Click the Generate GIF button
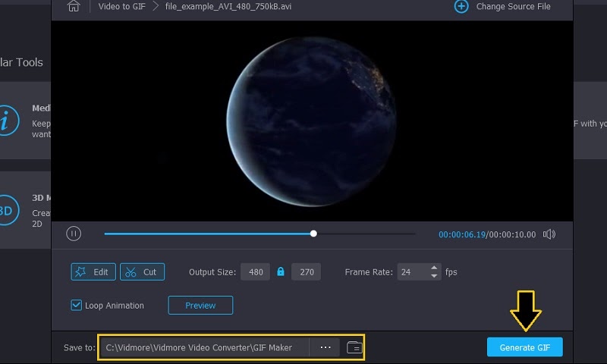Image resolution: width=607 pixels, height=364 pixels. (x=524, y=347)
